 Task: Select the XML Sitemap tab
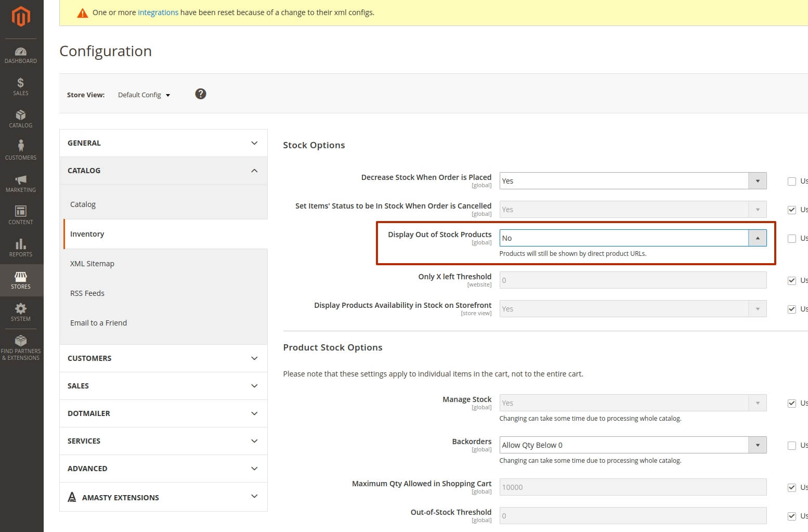coord(92,264)
